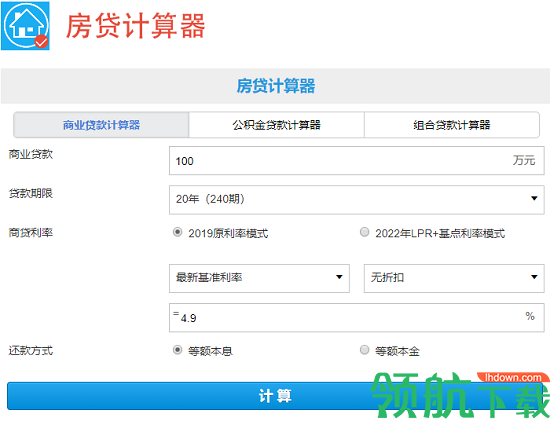
Task: Click the % unit symbol
Action: pyautogui.click(x=530, y=316)
